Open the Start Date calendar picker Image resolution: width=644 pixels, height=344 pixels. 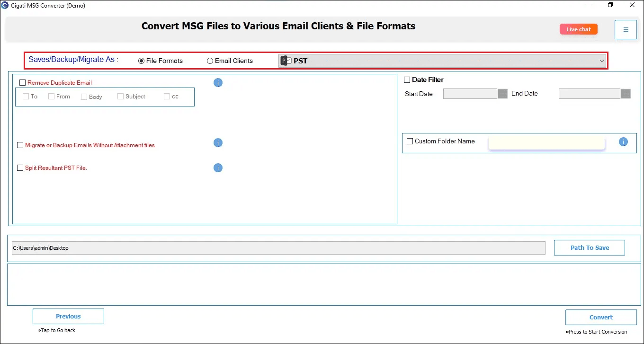502,94
